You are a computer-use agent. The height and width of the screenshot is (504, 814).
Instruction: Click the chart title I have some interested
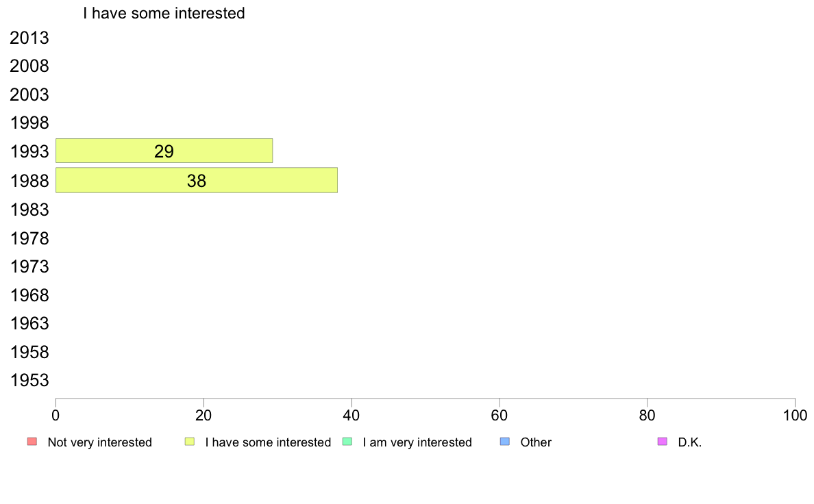[x=164, y=13]
